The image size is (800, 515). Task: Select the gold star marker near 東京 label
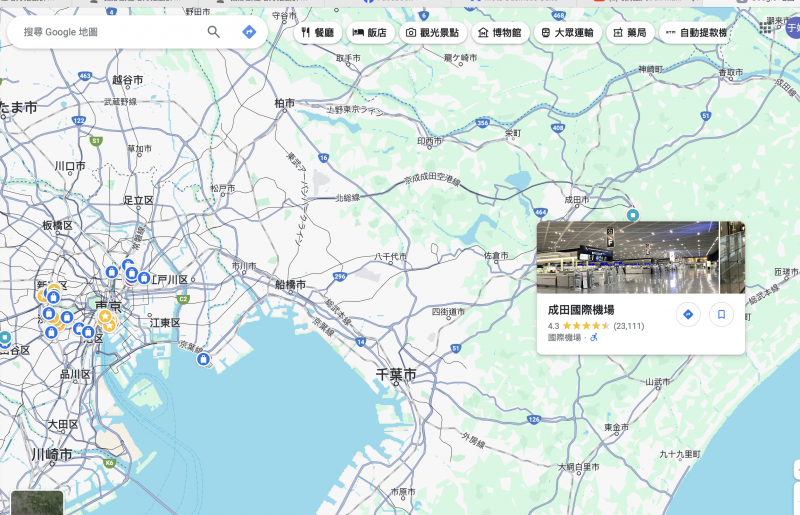(105, 316)
